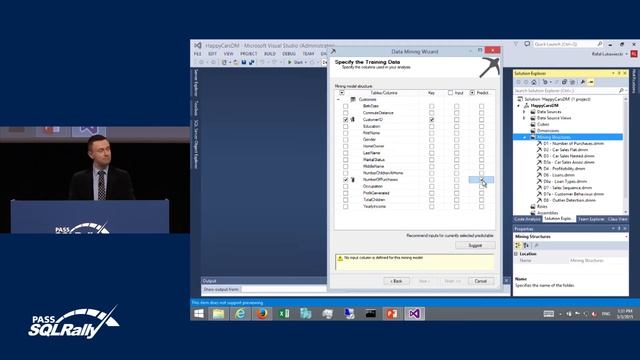Viewport: 640px width, 360px height.
Task: Check the BirthDate column selection checkbox
Action: click(346, 106)
